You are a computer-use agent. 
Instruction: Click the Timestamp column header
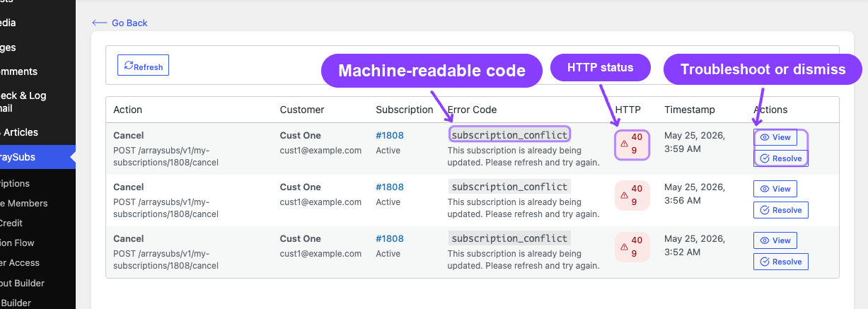click(x=690, y=110)
